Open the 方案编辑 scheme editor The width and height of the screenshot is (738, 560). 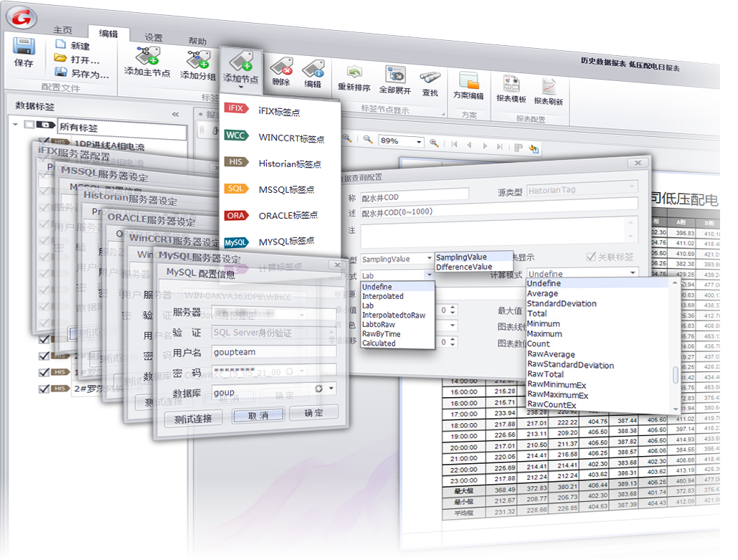pos(469,85)
